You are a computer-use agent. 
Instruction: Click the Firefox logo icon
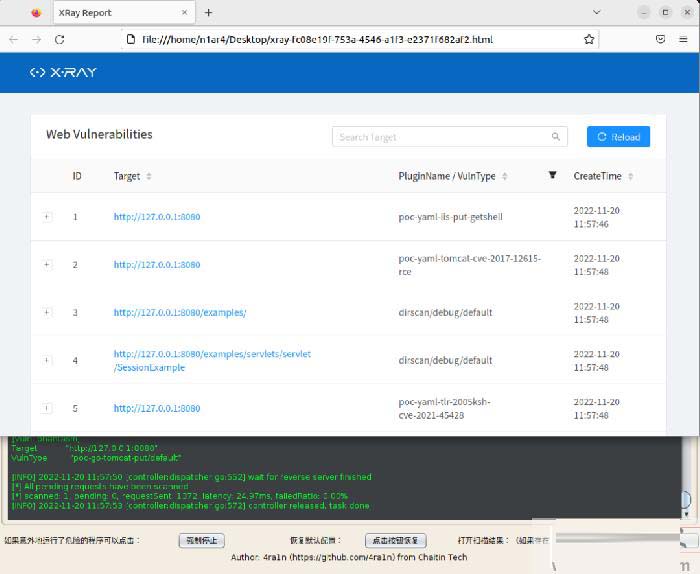[x=36, y=12]
